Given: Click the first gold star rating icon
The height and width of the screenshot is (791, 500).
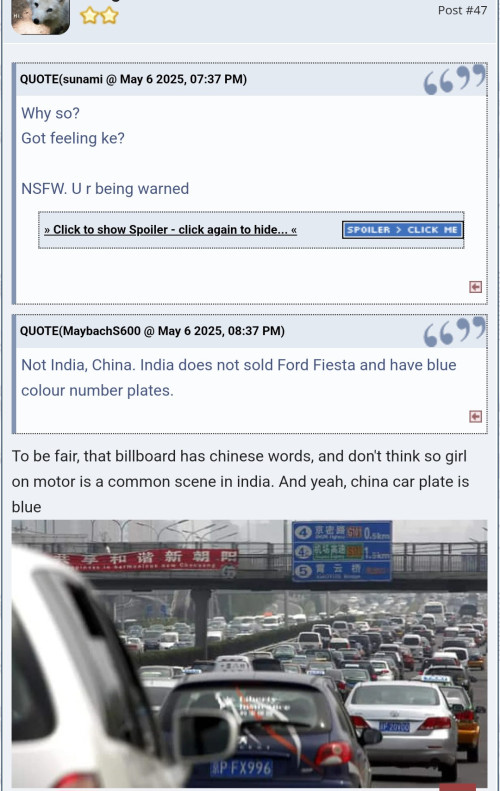Looking at the screenshot, I should coord(89,16).
